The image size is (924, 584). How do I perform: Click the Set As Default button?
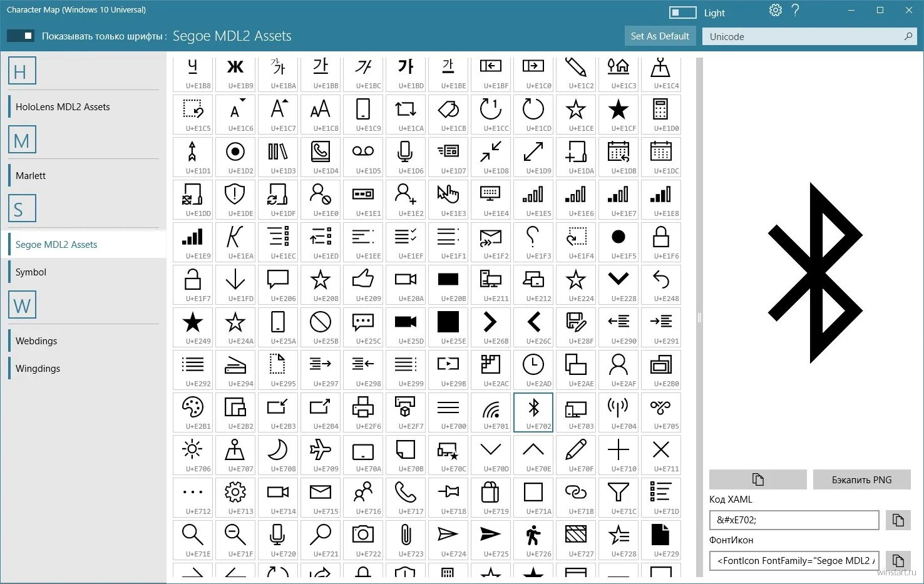click(660, 36)
